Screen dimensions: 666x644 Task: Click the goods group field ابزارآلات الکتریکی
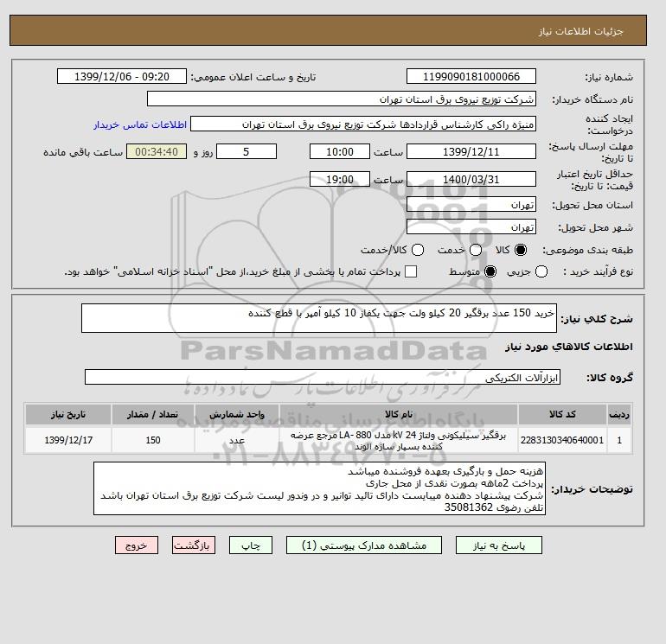pyautogui.click(x=323, y=377)
